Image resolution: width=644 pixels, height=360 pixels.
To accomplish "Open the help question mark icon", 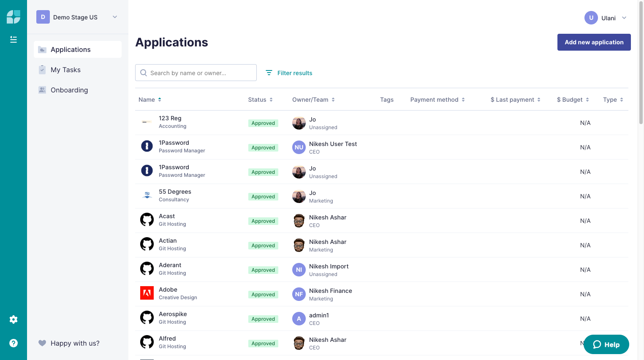I will coord(14,343).
